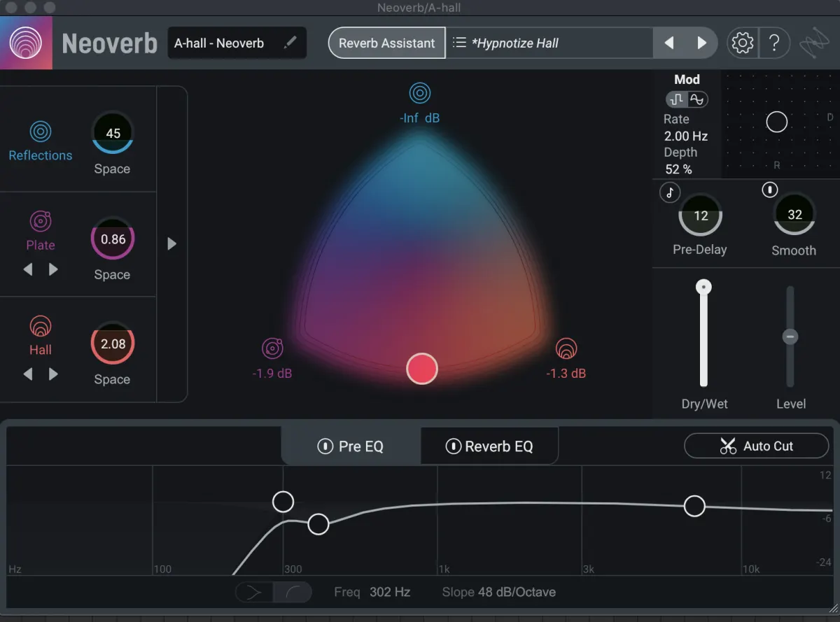Toggle Pre-Delay tempo sync note icon
This screenshot has width=840, height=622.
click(670, 192)
